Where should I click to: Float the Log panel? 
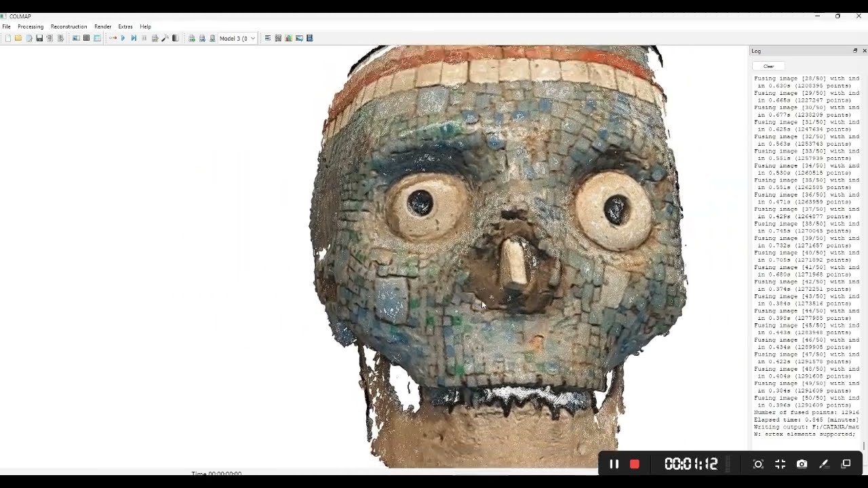click(855, 51)
